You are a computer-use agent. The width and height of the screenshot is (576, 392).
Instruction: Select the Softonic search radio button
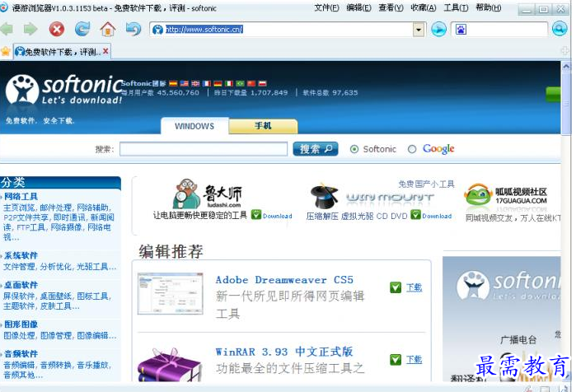354,149
